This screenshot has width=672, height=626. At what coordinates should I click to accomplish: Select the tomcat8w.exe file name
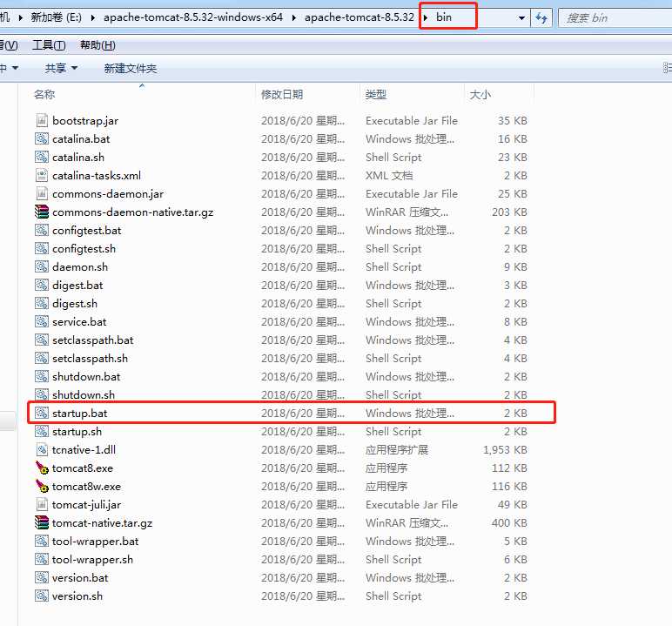[86, 486]
